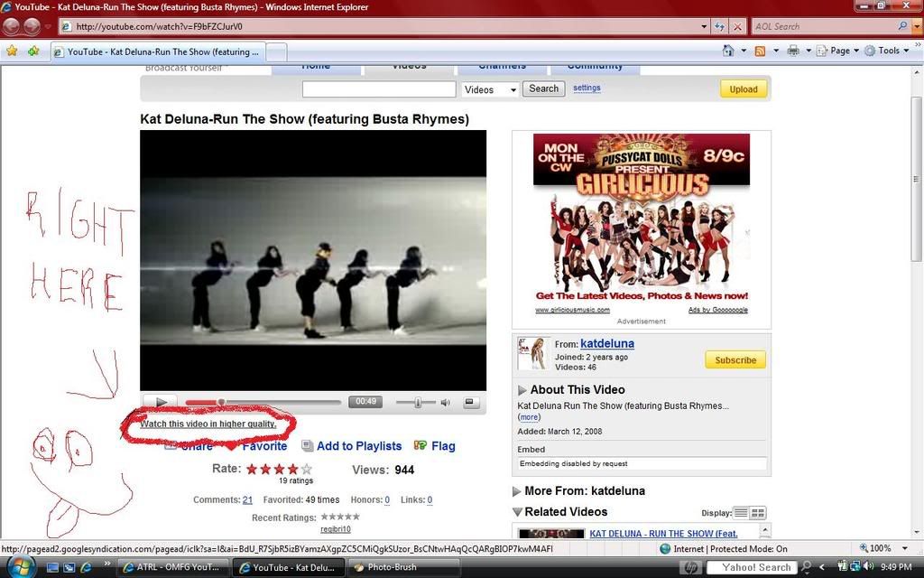Expand the More From: katdeluna section
The image size is (924, 578).
517,491
